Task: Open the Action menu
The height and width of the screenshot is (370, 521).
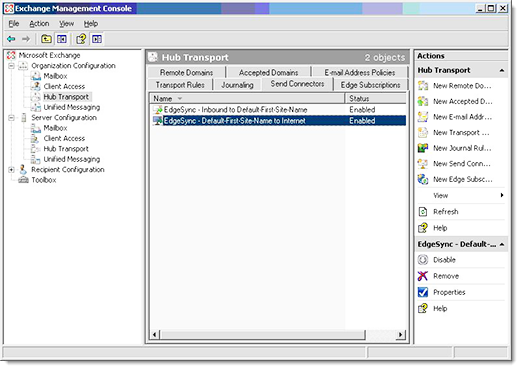Action: pos(39,24)
